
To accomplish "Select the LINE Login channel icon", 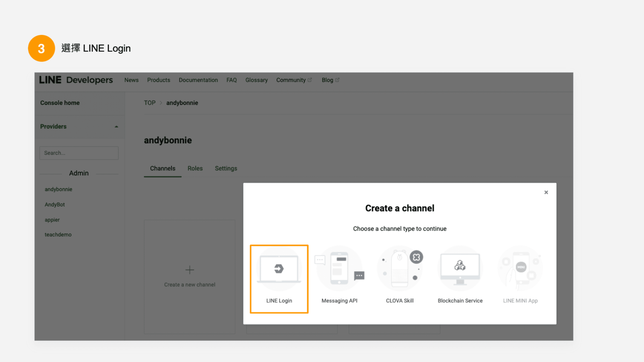I will click(279, 269).
